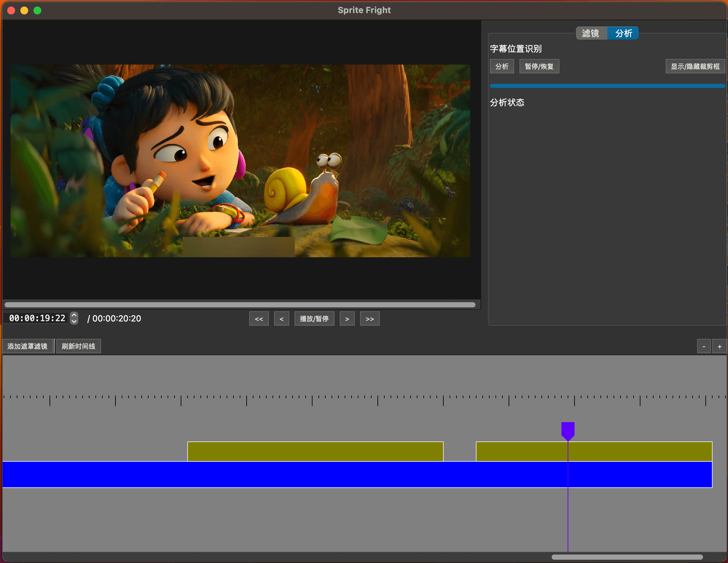Click the timeline horizontal scrollbar thumb
Image resolution: width=728 pixels, height=563 pixels.
point(627,557)
